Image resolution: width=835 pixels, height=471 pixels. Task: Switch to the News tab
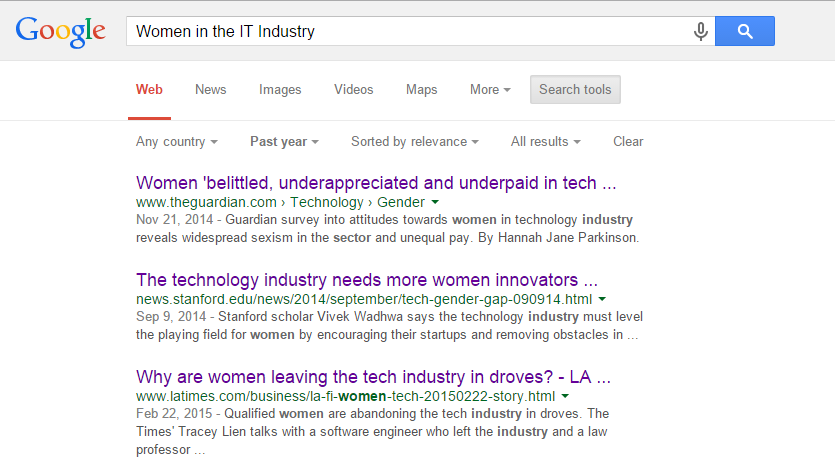[x=210, y=90]
